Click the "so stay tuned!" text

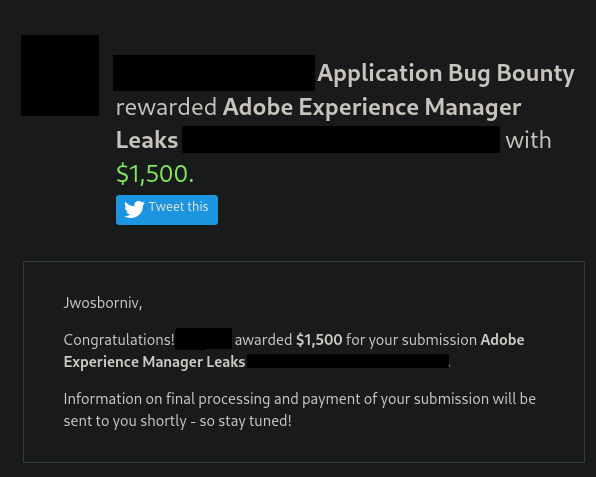[x=246, y=421]
